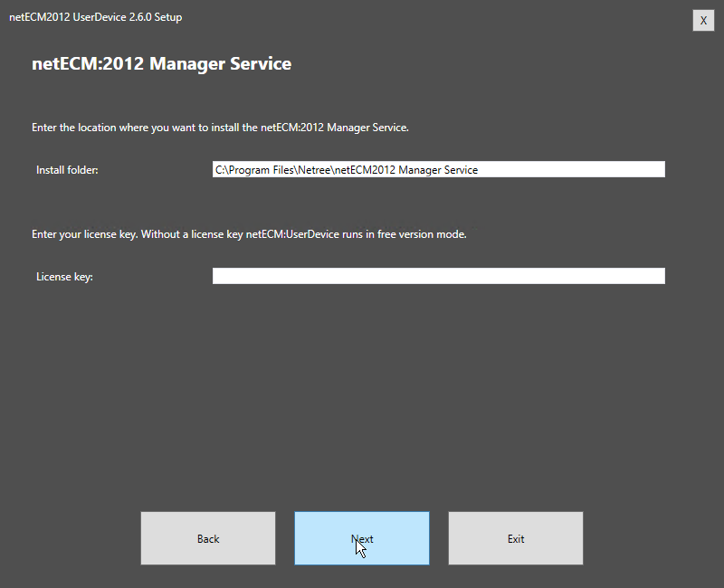This screenshot has height=588, width=724.
Task: Focus the Install folder input field
Action: pos(439,169)
